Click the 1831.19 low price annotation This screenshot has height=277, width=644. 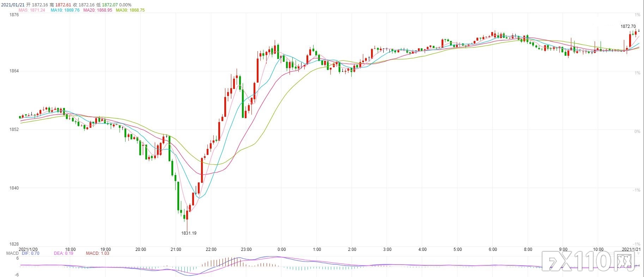189,233
